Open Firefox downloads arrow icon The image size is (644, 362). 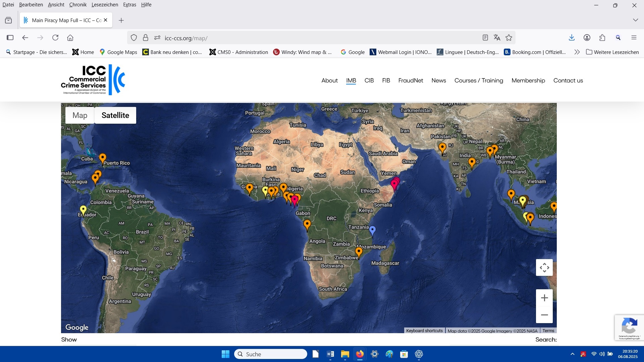pyautogui.click(x=572, y=38)
